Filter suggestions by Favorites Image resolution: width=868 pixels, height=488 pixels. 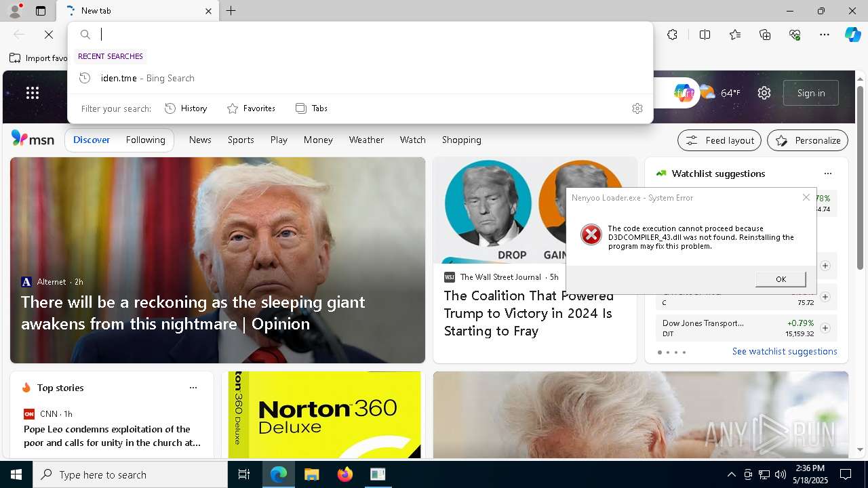click(251, 108)
